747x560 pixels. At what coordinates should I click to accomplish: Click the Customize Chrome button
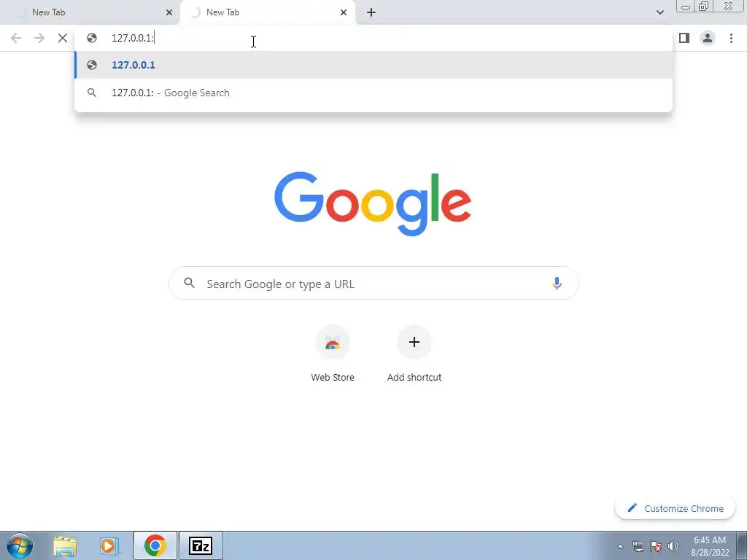tap(675, 508)
